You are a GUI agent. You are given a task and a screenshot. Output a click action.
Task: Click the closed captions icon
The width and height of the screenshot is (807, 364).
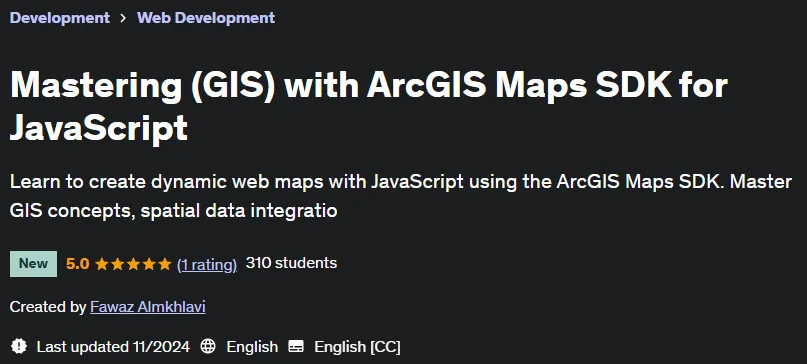click(x=296, y=346)
